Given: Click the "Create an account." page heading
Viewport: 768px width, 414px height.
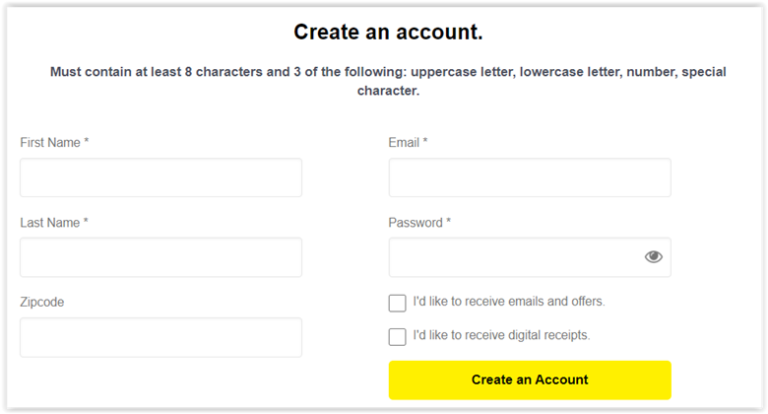Looking at the screenshot, I should (388, 32).
